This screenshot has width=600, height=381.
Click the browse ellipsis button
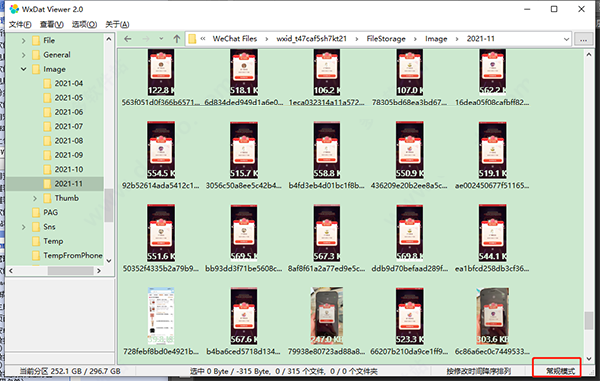pos(583,39)
